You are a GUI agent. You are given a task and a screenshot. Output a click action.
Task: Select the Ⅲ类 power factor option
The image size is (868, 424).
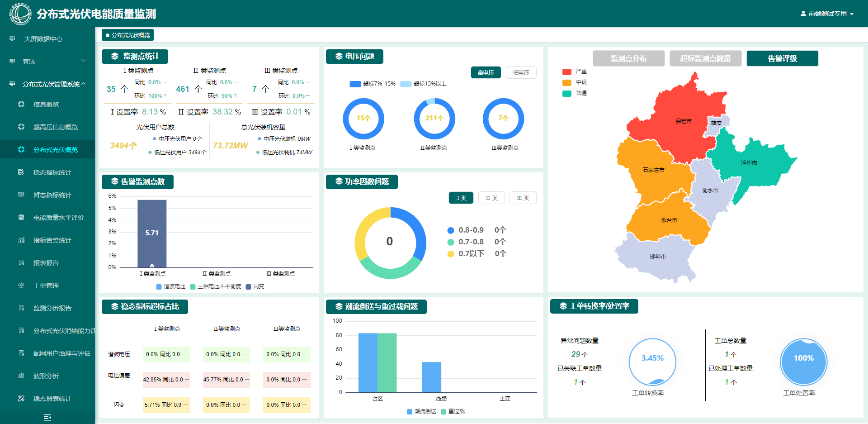[523, 198]
